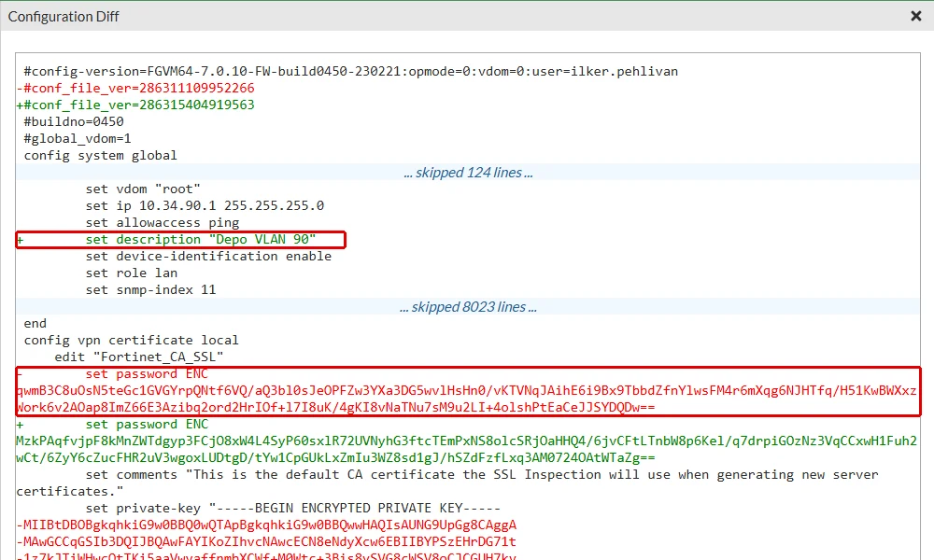Click the 'Configuration Diff' dialog title
Image resolution: width=934 pixels, height=560 pixels.
point(64,17)
